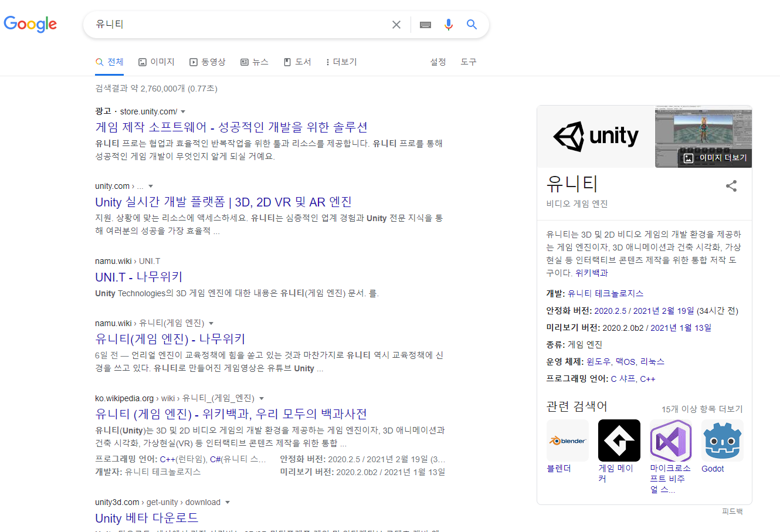This screenshot has height=532, width=780.
Task: Expand dropdown arrow beside namu.wiki 유니티(게임 엔진)
Action: click(211, 323)
